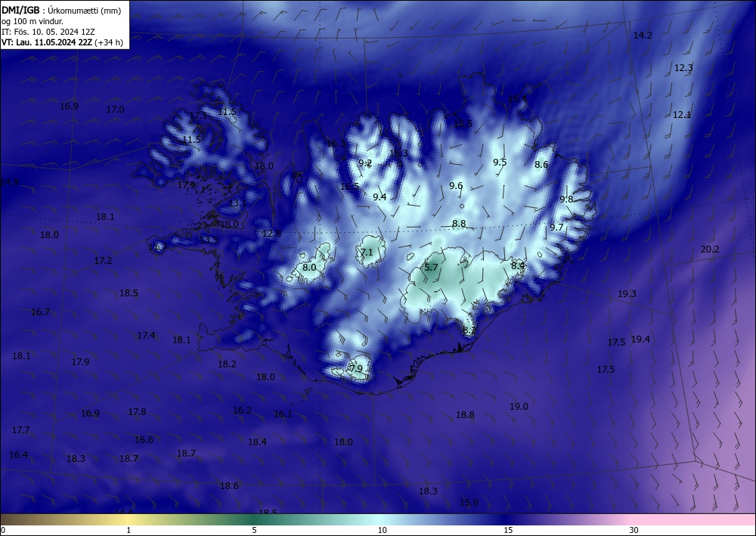Image resolution: width=756 pixels, height=536 pixels.
Task: Click the 17.4 value on the map
Action: tap(146, 335)
